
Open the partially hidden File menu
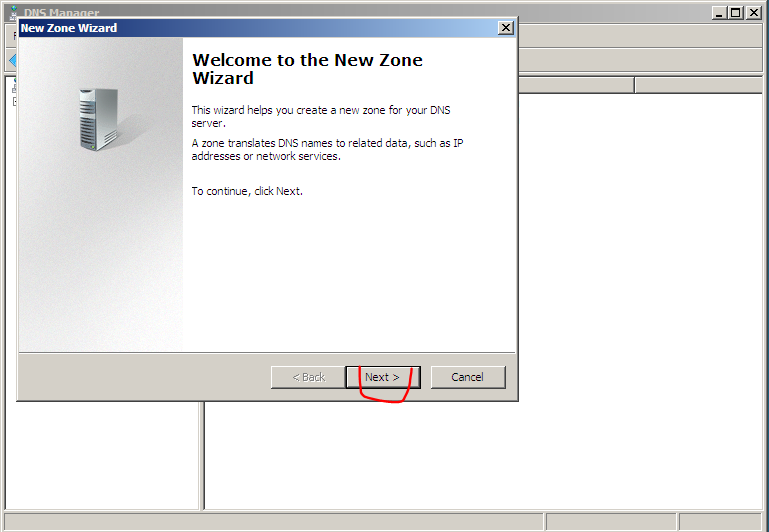pos(14,36)
